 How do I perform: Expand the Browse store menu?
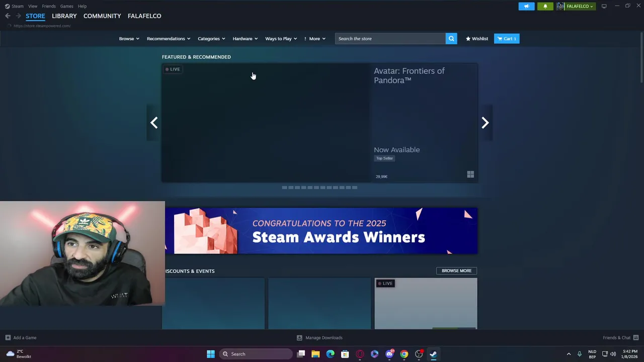(x=129, y=39)
